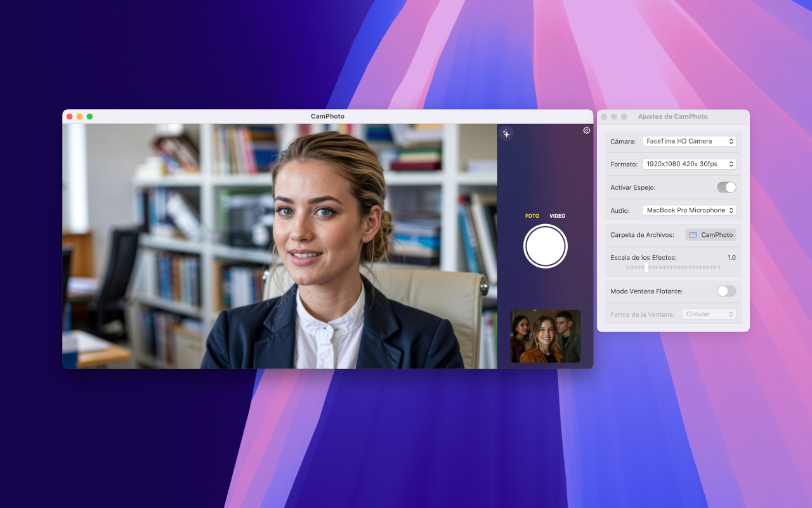Screen dimensions: 812x508
Task: Click the CamPhoto folder button
Action: pyautogui.click(x=710, y=235)
